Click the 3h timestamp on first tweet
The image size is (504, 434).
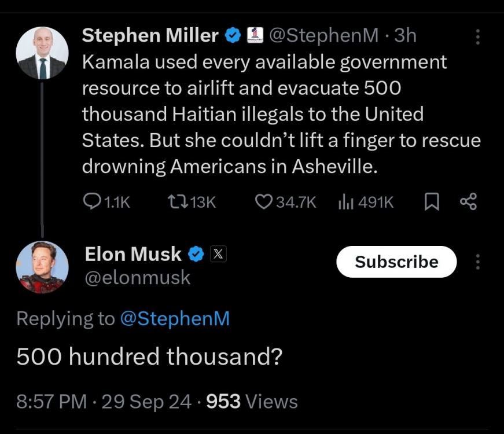(x=405, y=36)
